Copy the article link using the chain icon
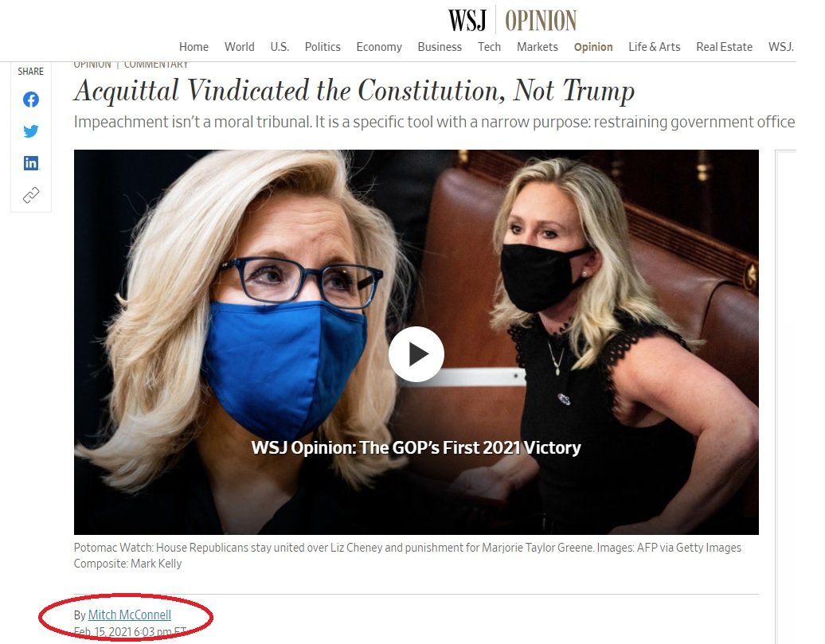 [31, 195]
